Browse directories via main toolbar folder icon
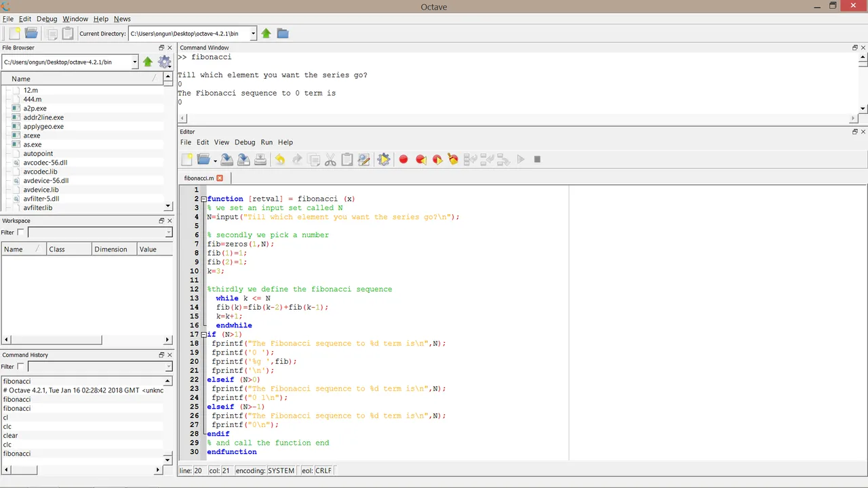Screen dimensions: 868x488 [283, 33]
